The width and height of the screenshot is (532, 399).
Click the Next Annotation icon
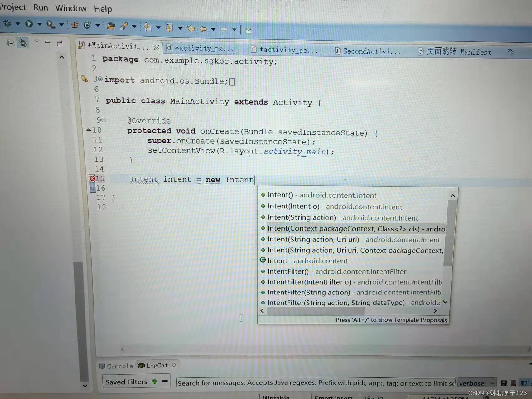tap(147, 27)
